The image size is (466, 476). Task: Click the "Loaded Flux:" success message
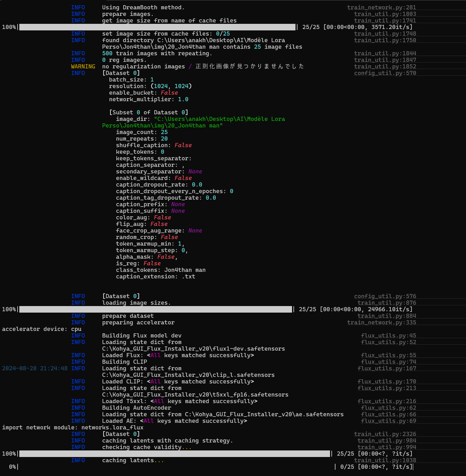tap(178, 355)
